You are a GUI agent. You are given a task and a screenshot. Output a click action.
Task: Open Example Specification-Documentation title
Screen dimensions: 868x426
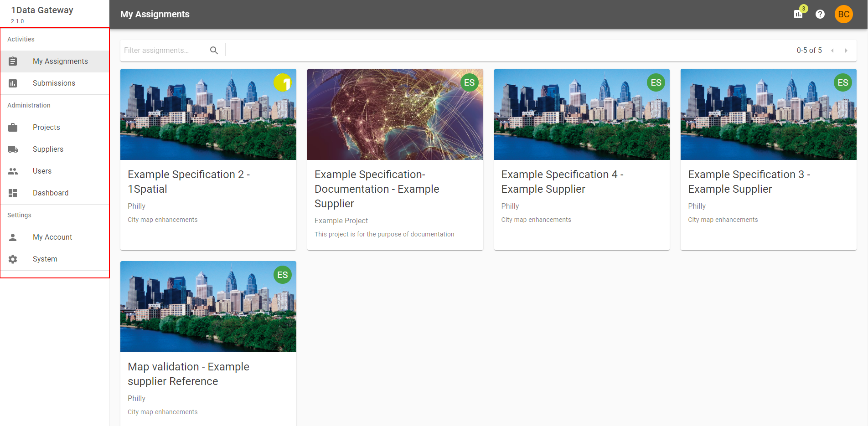pyautogui.click(x=377, y=189)
